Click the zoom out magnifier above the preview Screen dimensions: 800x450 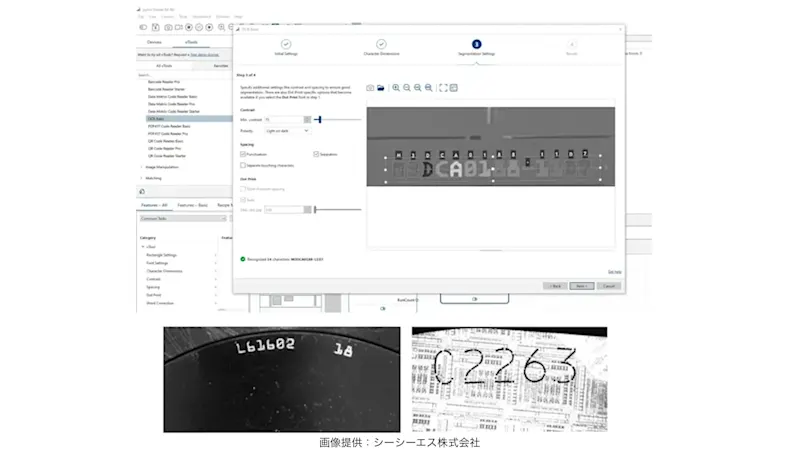(407, 88)
